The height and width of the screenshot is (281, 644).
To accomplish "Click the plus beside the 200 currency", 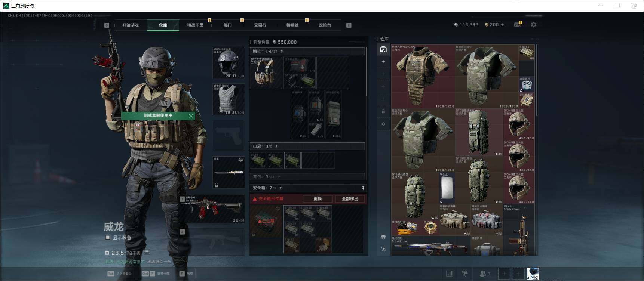I will 502,25.
